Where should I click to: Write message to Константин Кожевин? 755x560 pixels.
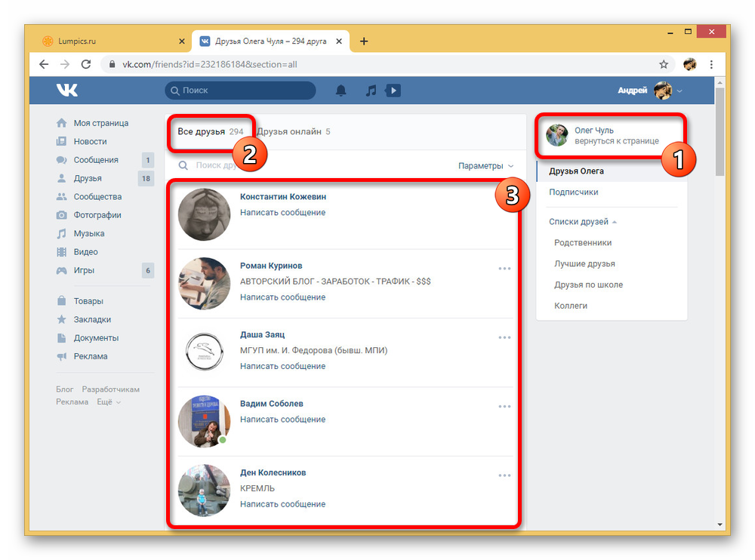pyautogui.click(x=282, y=212)
